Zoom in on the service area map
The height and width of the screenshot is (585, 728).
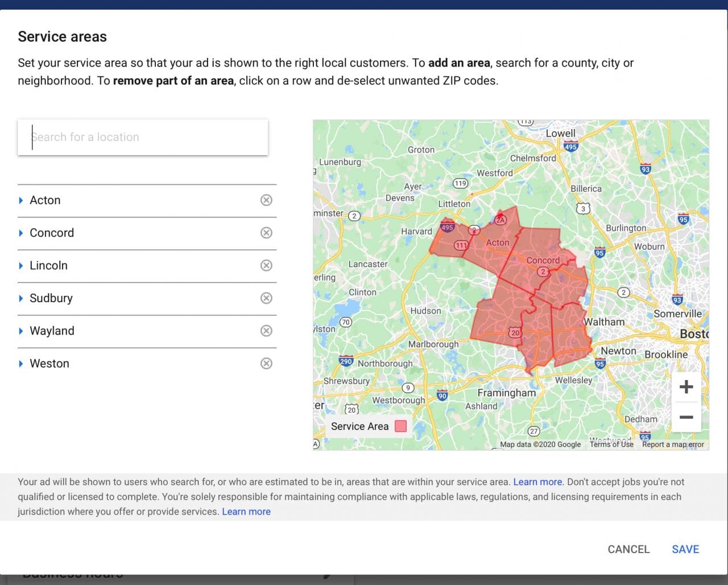click(x=686, y=386)
